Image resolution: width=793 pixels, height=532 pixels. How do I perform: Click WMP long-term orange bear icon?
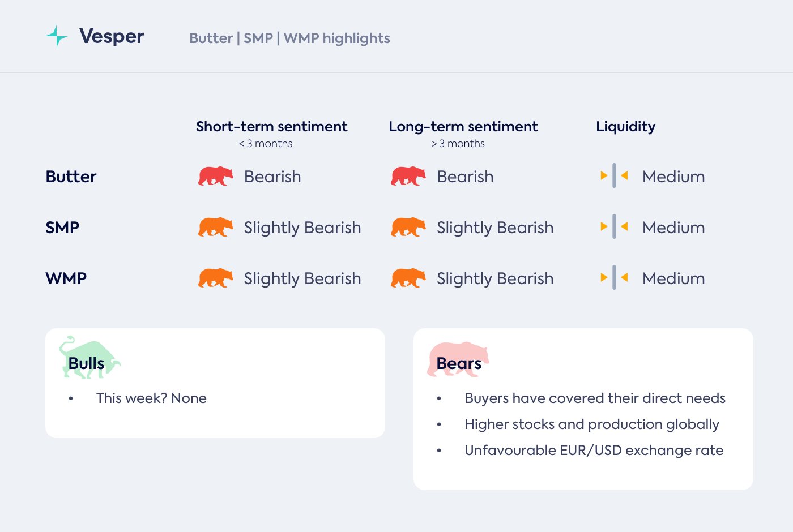(x=408, y=278)
